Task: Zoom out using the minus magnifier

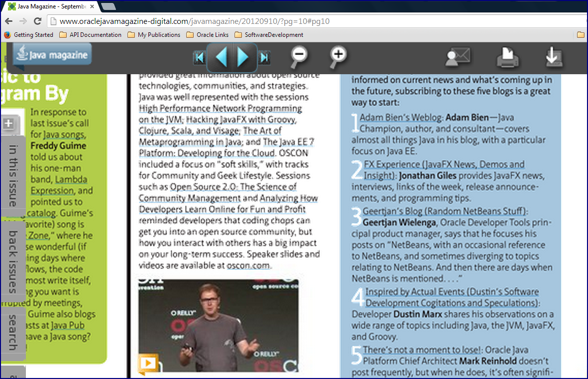Action: tap(299, 57)
